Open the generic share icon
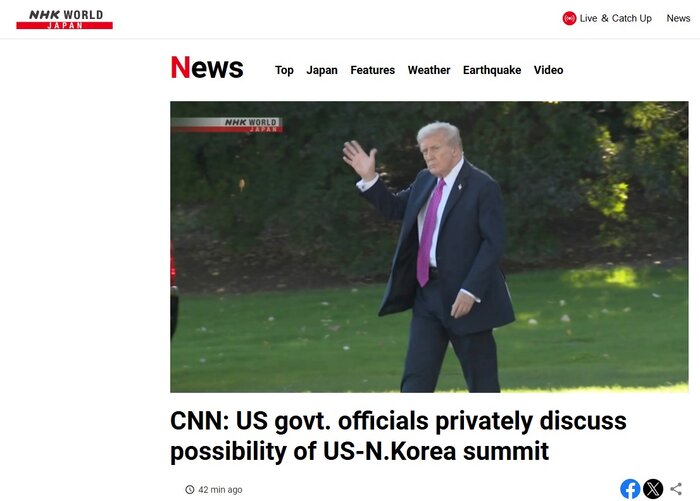The height and width of the screenshot is (501, 700). (676, 488)
